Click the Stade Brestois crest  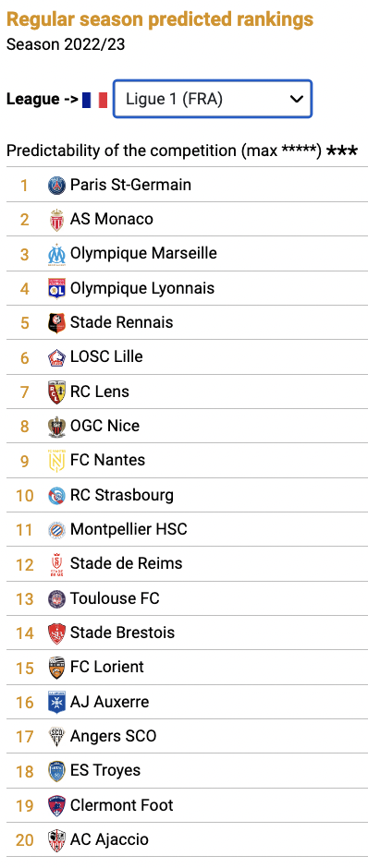56,633
